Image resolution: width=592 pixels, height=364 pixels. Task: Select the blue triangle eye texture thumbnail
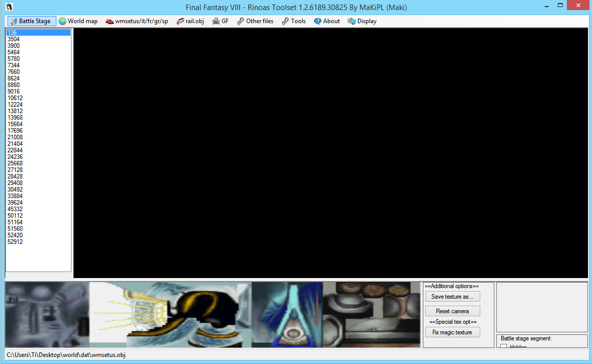[x=287, y=315]
